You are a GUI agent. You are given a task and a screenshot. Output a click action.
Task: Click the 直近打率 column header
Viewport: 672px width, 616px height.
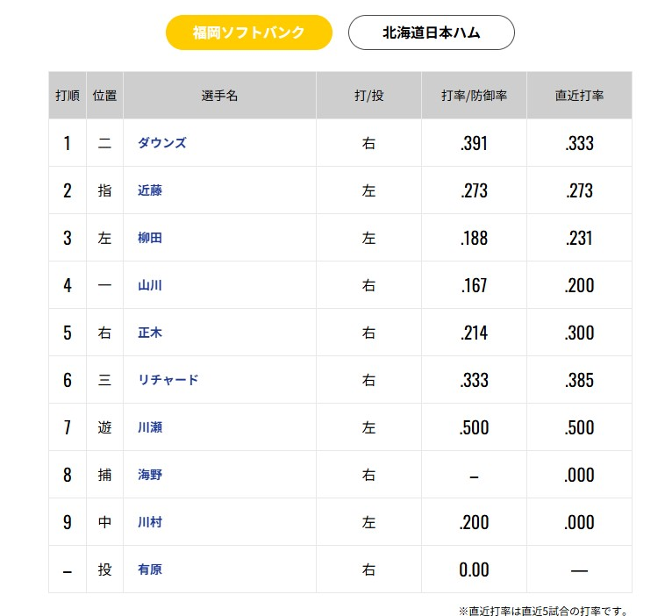coord(579,95)
